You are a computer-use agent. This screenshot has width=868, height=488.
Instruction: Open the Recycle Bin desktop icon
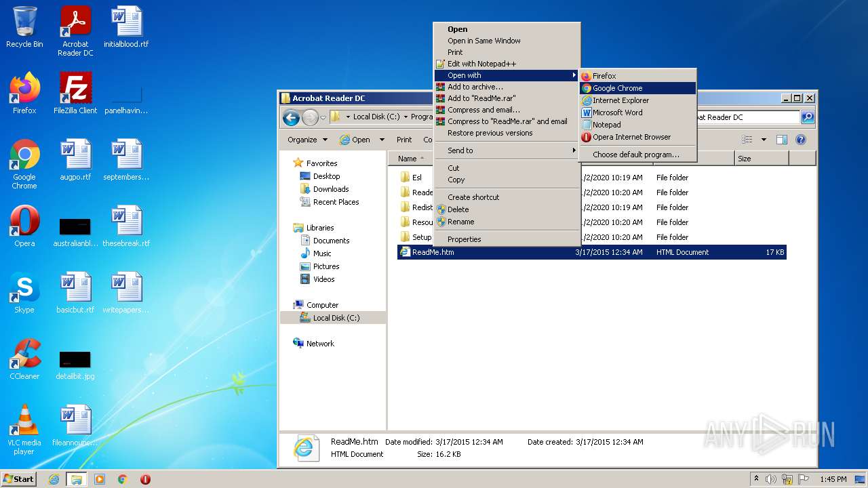click(x=24, y=27)
